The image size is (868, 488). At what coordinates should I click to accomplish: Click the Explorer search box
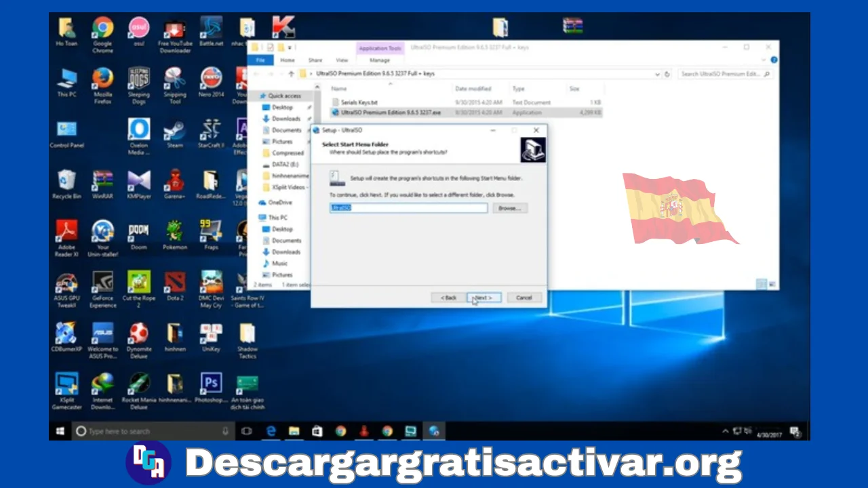[725, 74]
